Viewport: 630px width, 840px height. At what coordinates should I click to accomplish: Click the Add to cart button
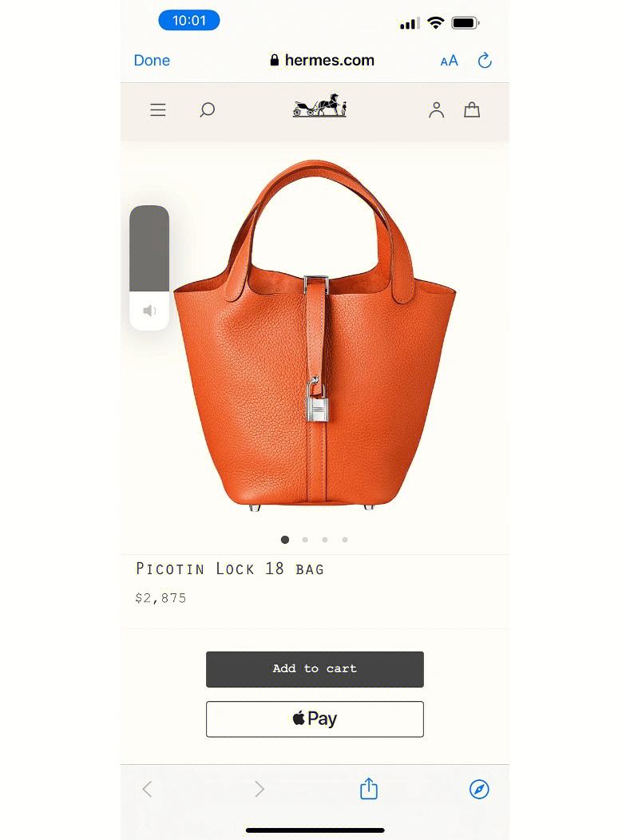click(x=315, y=669)
